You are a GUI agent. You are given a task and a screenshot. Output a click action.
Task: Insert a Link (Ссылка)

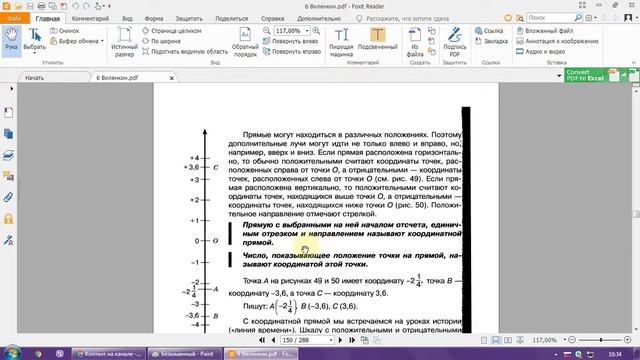pos(489,31)
